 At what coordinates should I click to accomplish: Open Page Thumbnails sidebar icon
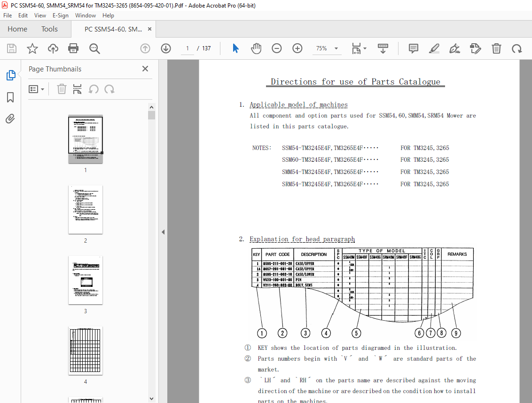pos(11,75)
